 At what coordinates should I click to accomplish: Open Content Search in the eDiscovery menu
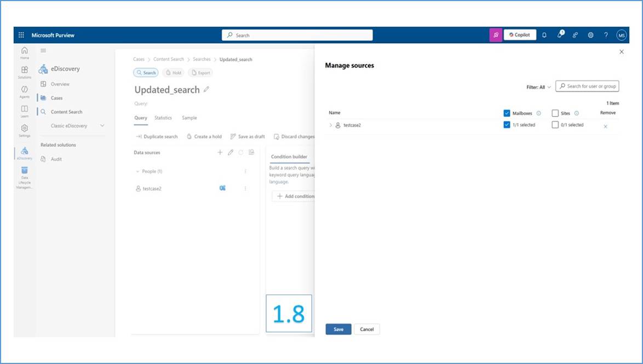[66, 112]
